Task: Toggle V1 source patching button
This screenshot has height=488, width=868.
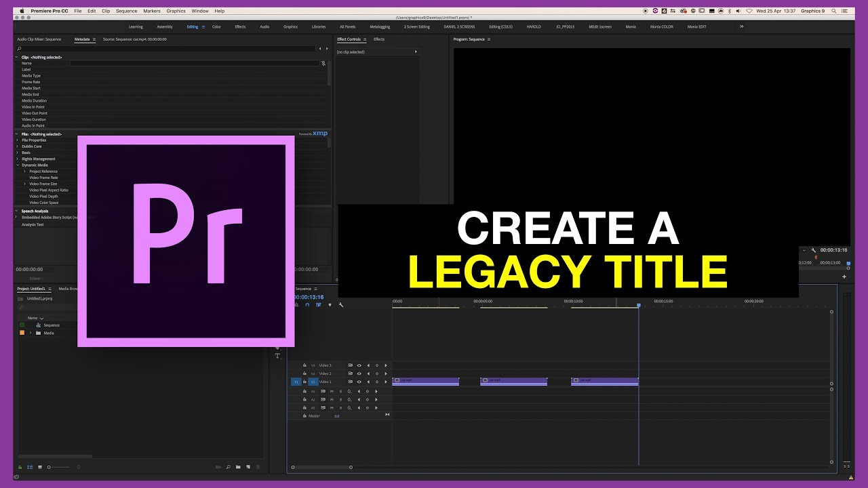Action: pos(296,382)
